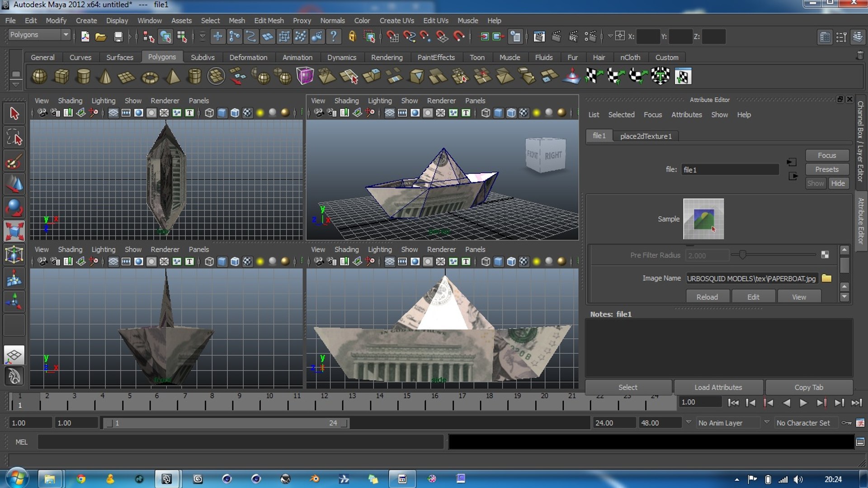Toggle the auto keyframe key icon
868x488 pixels.
point(846,423)
